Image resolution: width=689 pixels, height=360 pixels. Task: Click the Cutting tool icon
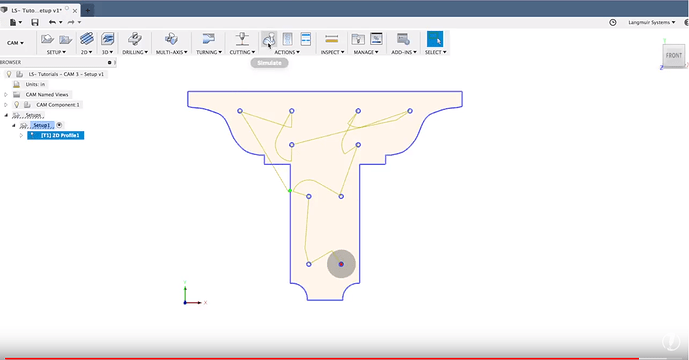tap(242, 39)
